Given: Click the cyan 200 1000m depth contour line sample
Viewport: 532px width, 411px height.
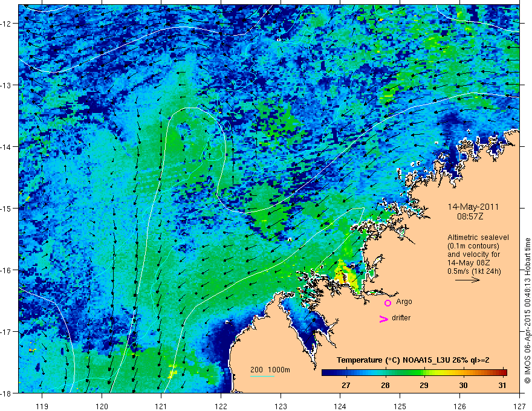Looking at the screenshot, I should (262, 376).
